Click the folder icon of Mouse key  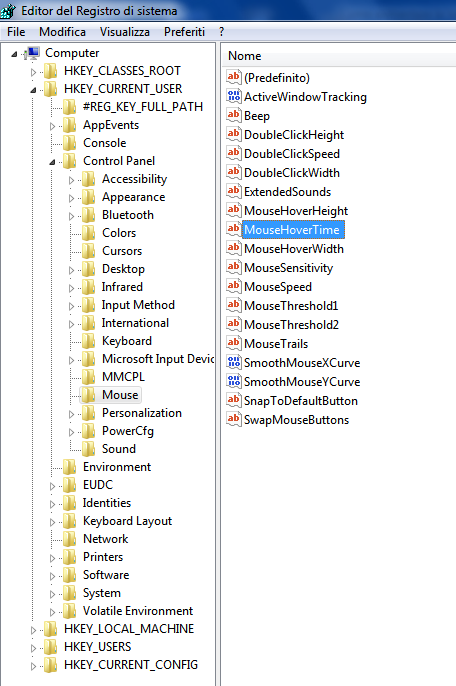click(89, 395)
